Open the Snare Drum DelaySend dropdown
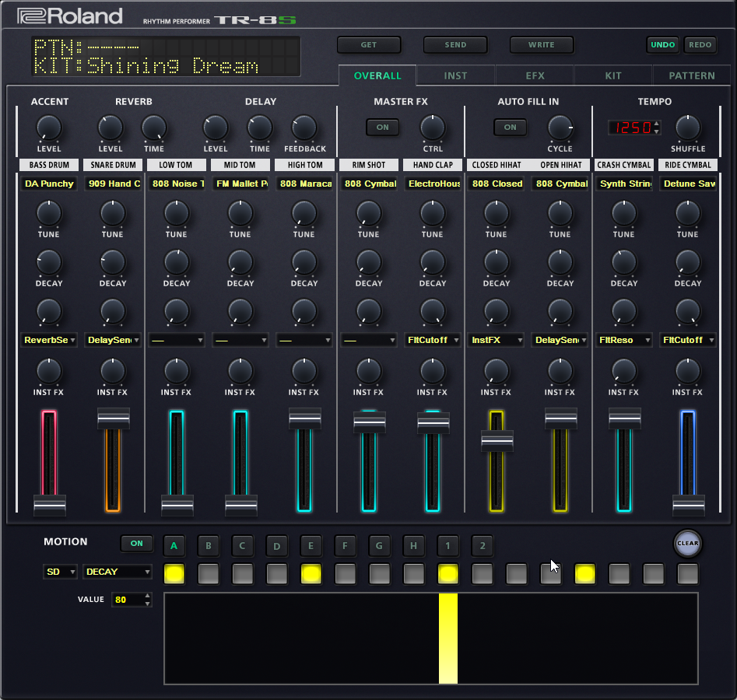This screenshot has width=737, height=700. point(113,340)
